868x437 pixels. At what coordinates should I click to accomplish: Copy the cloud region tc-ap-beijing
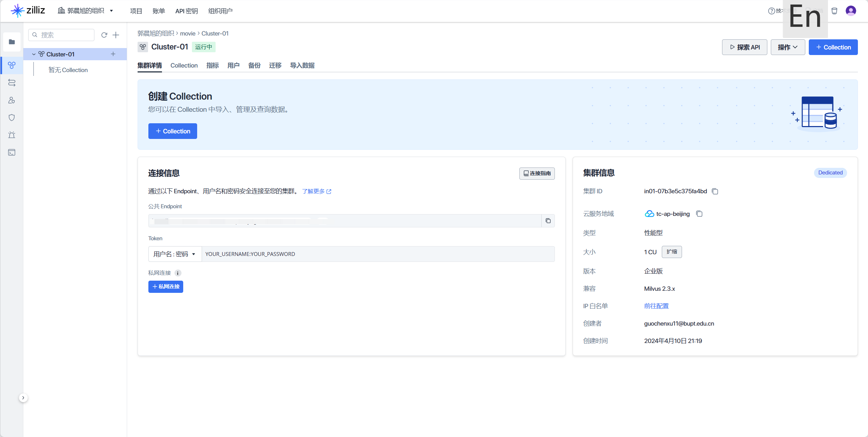[x=699, y=214]
